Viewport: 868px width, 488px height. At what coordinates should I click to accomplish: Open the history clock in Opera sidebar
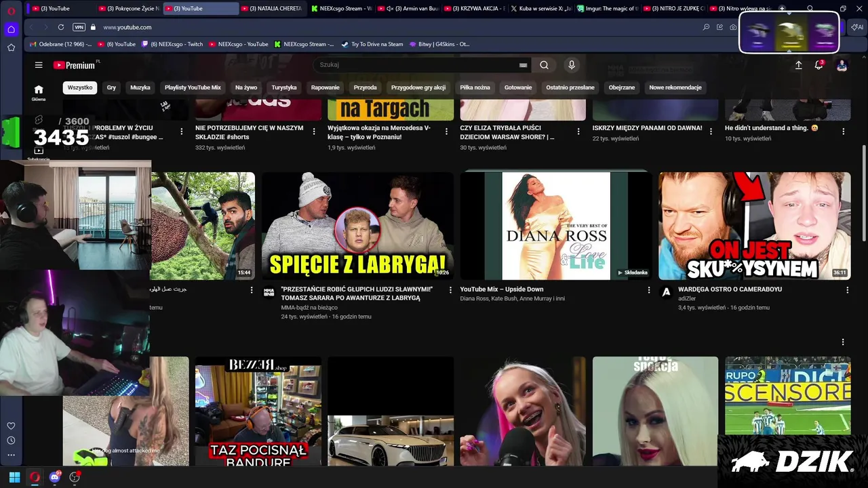[11, 441]
